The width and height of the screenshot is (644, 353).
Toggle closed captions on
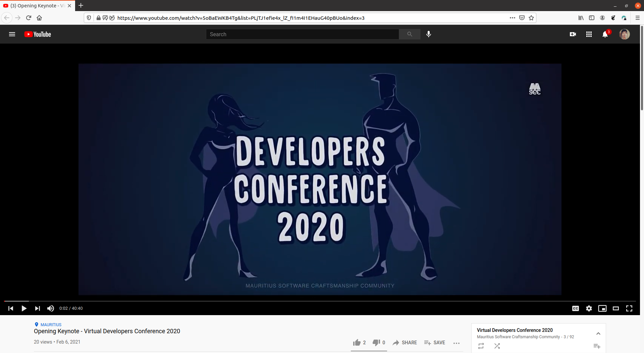coord(576,308)
